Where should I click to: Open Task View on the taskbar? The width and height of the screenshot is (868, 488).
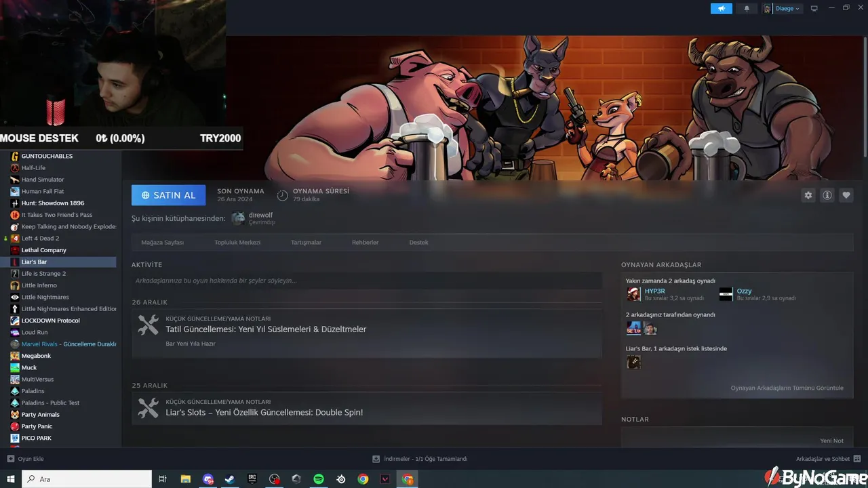pyautogui.click(x=163, y=479)
